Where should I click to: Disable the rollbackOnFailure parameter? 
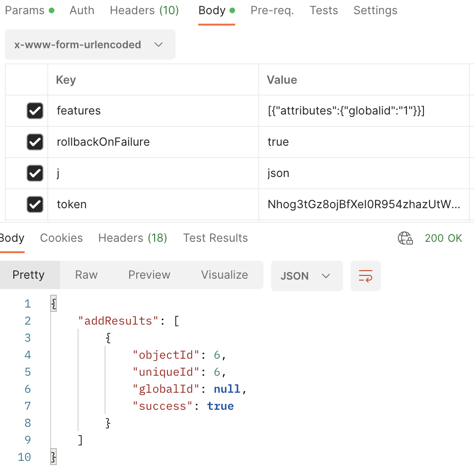pyautogui.click(x=35, y=141)
